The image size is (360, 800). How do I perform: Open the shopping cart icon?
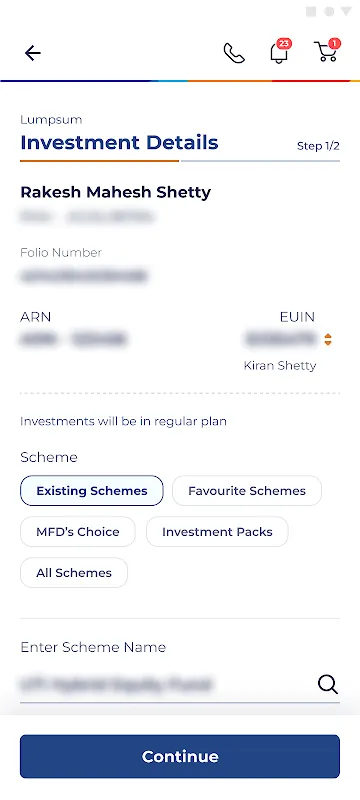point(327,51)
